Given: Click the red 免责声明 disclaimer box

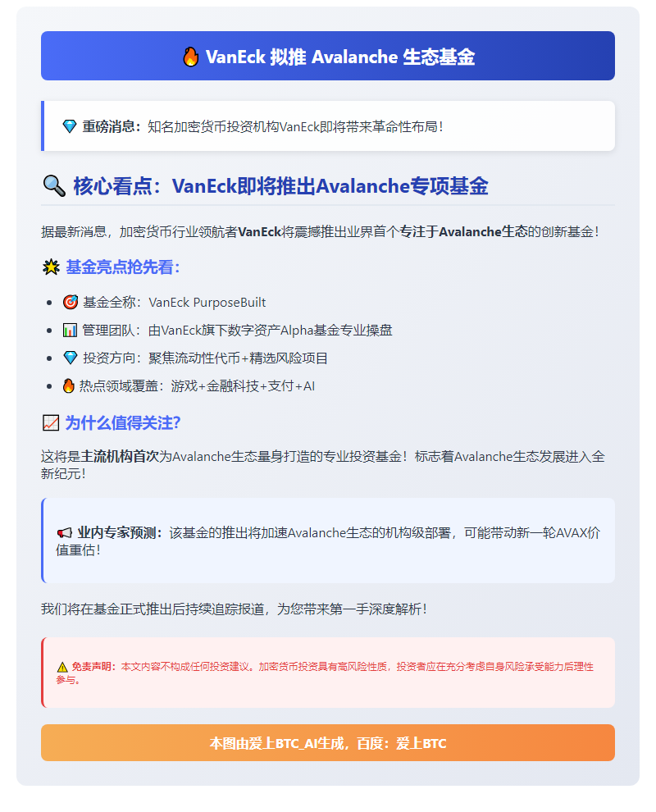Looking at the screenshot, I should (x=328, y=673).
